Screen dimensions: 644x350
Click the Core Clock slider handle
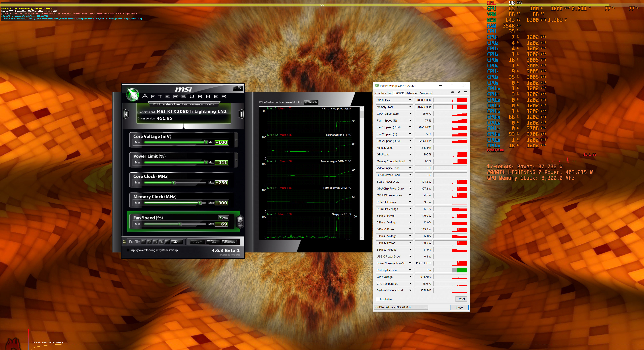pos(174,183)
